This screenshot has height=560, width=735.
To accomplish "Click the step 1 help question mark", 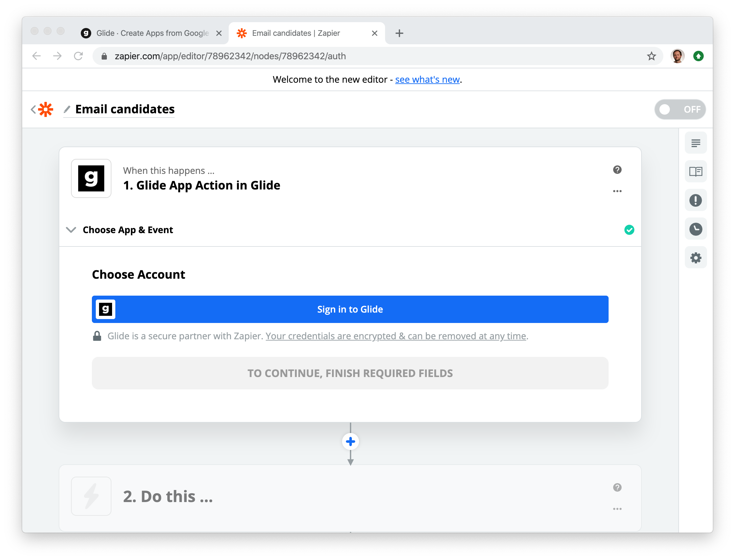I will pos(617,170).
